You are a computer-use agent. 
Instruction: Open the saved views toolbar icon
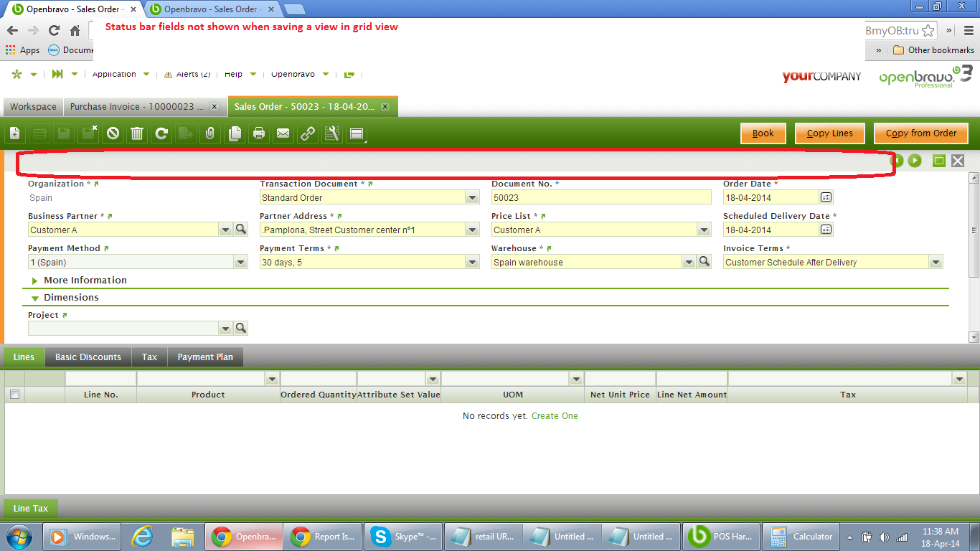click(357, 133)
